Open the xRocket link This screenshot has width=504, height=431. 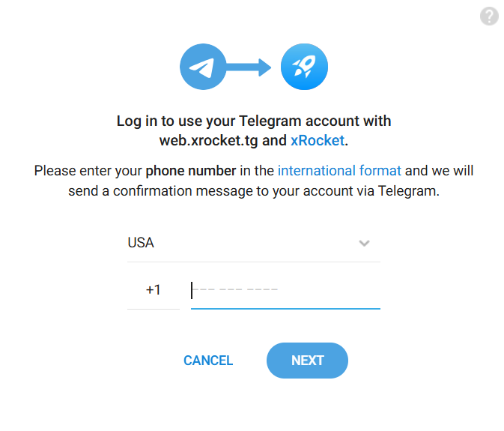click(x=318, y=140)
